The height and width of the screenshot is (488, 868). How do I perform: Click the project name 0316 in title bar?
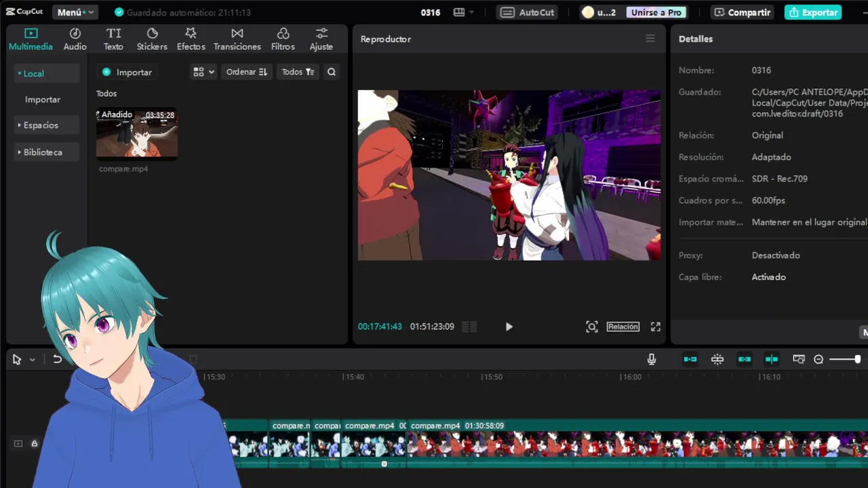pyautogui.click(x=430, y=12)
